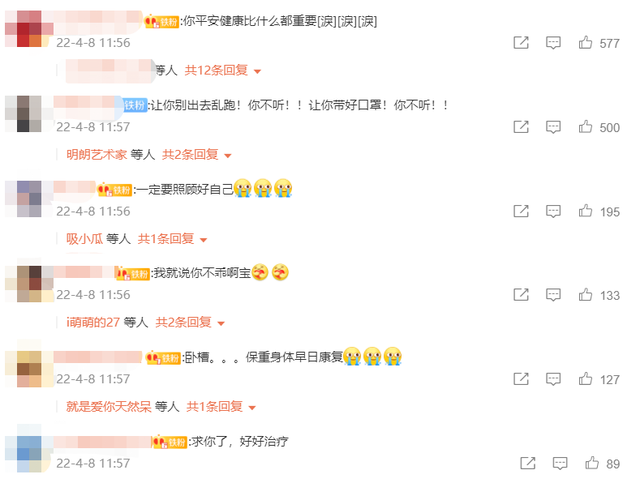This screenshot has height=483, width=640.
Task: Open i萌萌的27 user profile link
Action: tap(93, 323)
